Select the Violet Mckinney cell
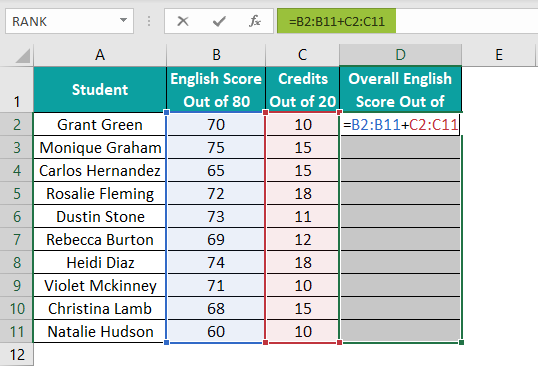The width and height of the screenshot is (538, 366). pyautogui.click(x=100, y=285)
